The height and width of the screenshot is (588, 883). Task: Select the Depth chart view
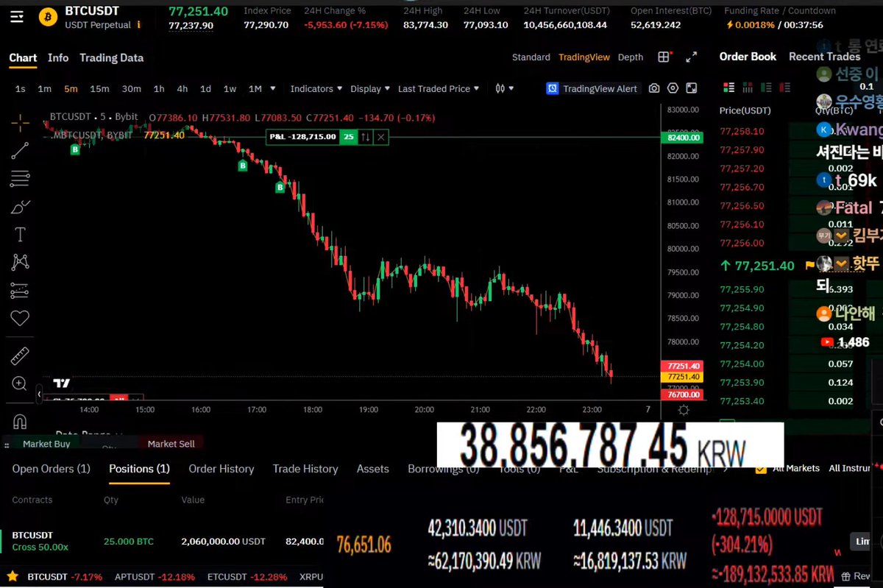coord(631,57)
